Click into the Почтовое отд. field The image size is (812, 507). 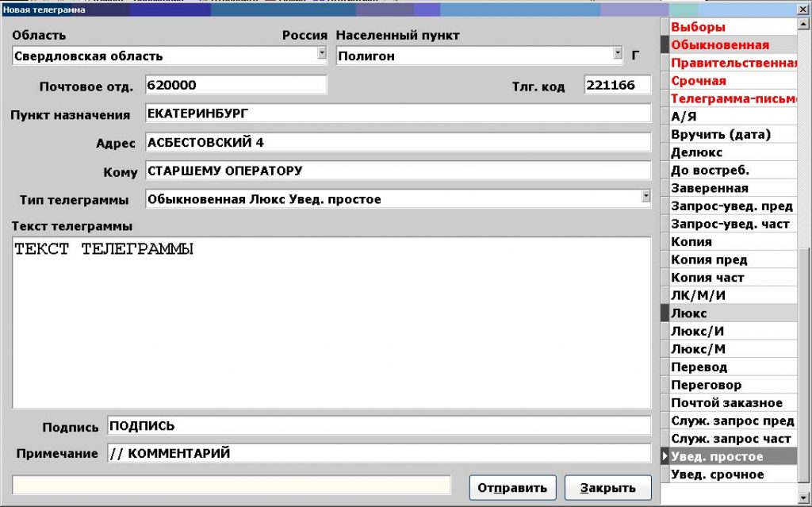click(x=236, y=85)
